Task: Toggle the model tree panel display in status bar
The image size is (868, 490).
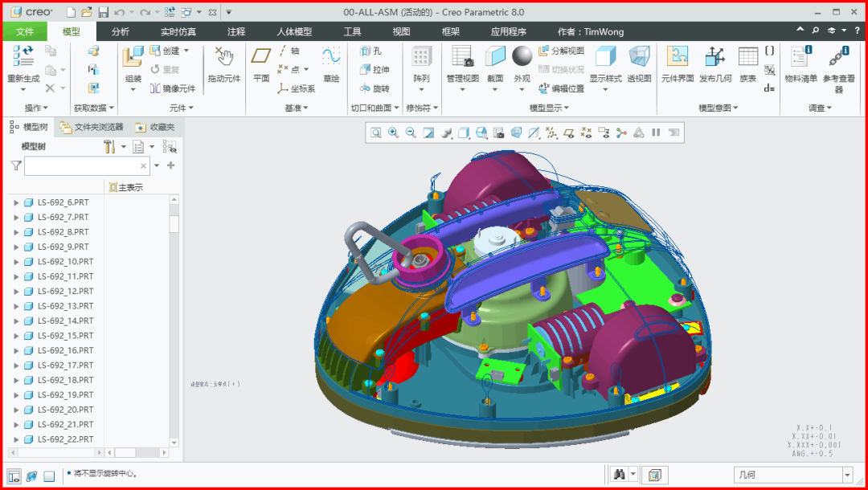Action: click(x=14, y=476)
